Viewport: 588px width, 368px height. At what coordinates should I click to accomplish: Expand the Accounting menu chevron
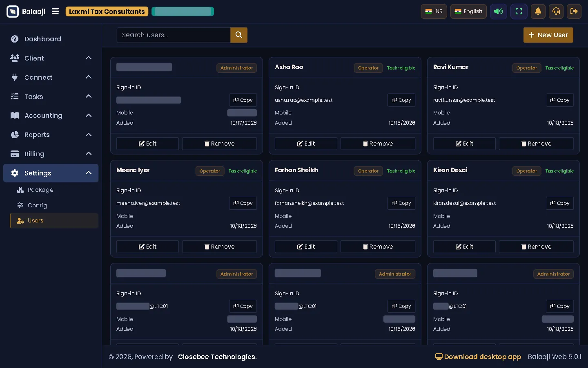tap(89, 116)
